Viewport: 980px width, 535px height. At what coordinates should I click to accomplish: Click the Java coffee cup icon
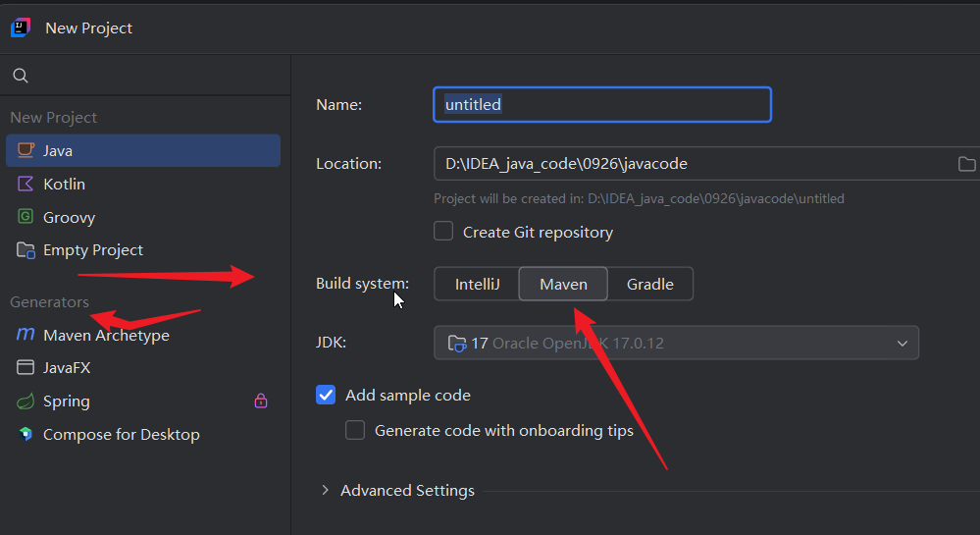pyautogui.click(x=26, y=150)
